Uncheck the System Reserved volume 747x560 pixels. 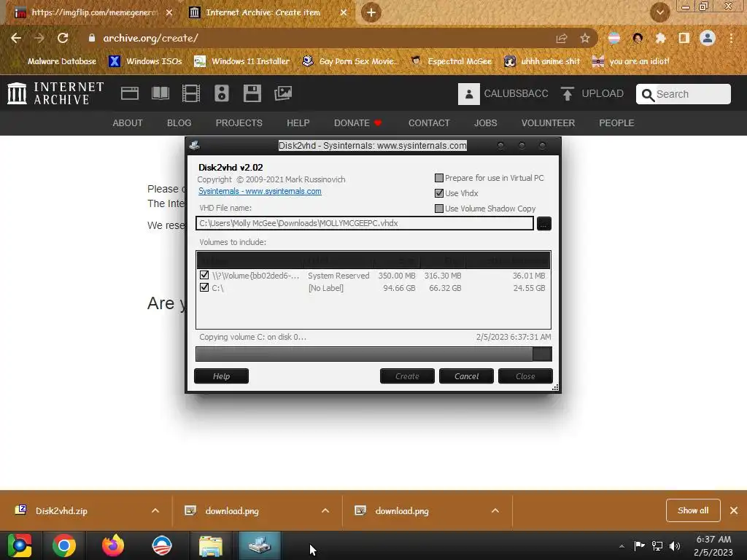[204, 275]
